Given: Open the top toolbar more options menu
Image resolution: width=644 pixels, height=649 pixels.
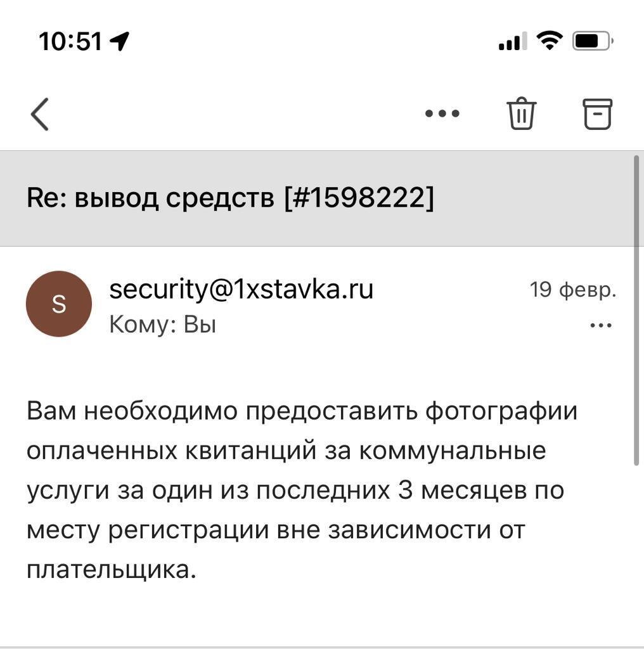Looking at the screenshot, I should (x=442, y=114).
